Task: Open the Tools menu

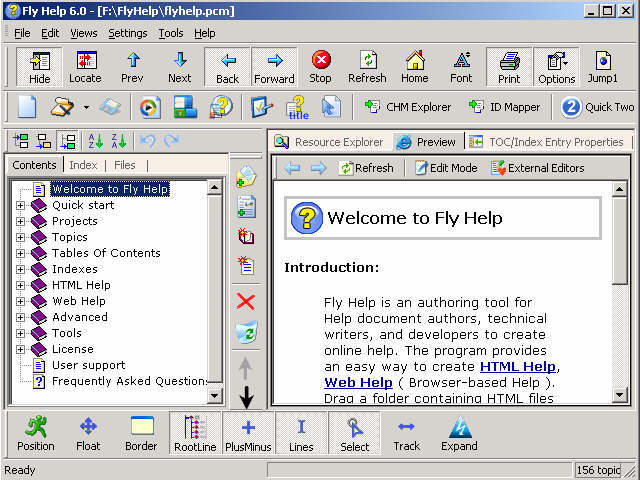Action: pyautogui.click(x=171, y=33)
